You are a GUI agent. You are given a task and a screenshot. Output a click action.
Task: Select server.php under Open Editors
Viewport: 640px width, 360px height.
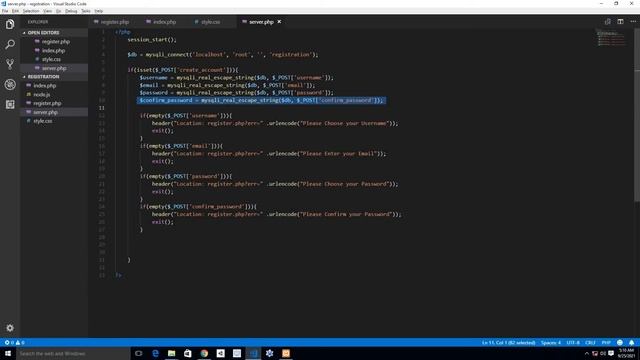54,68
